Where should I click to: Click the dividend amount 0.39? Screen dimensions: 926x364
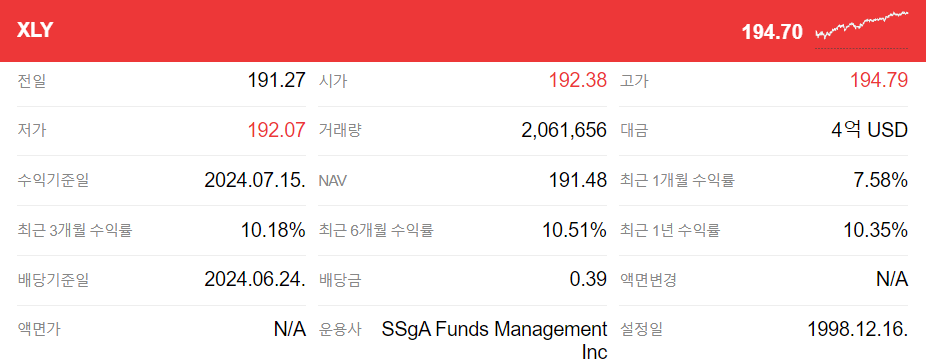tap(588, 280)
